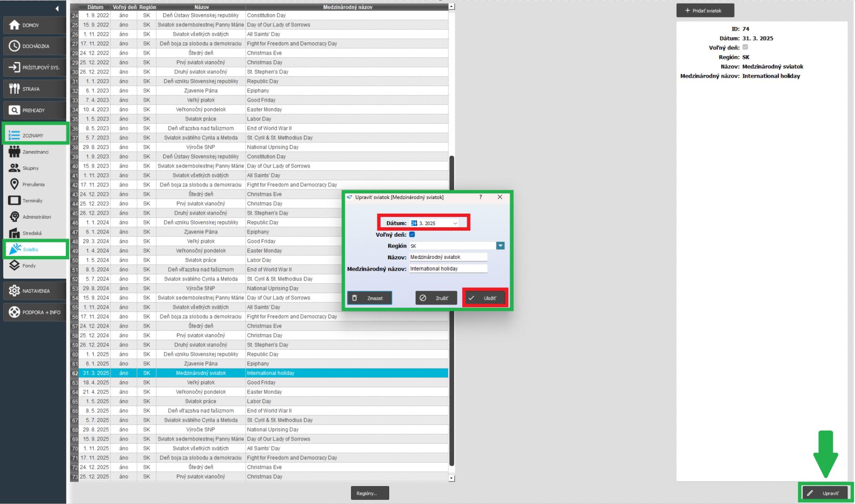Viewport: 855px width, 504px height.
Task: Open the Domov home section
Action: tap(34, 25)
